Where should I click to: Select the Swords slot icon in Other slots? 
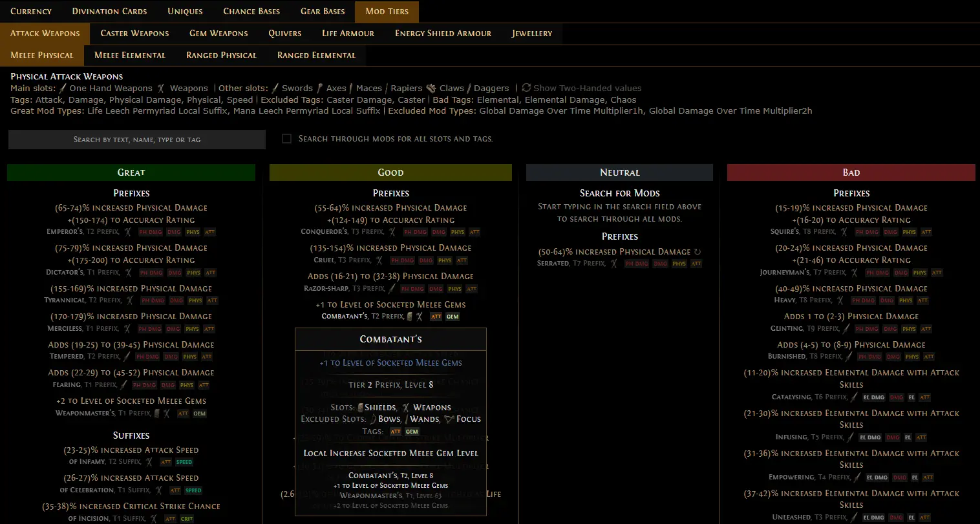275,89
